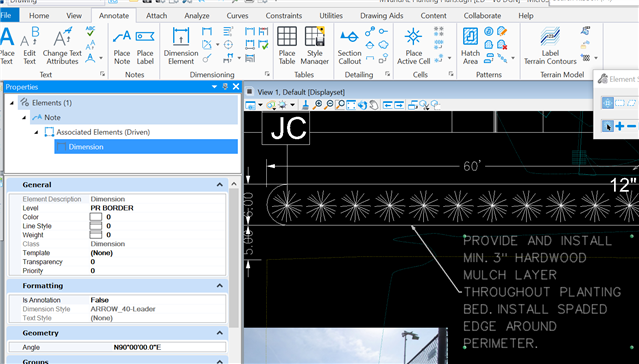This screenshot has height=364, width=639.
Task: Select the Rotate View icon
Action: pyautogui.click(x=362, y=105)
